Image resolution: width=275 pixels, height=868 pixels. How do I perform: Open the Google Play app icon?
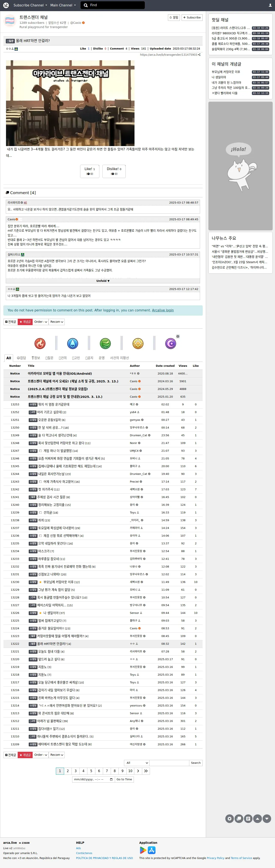click(x=143, y=850)
